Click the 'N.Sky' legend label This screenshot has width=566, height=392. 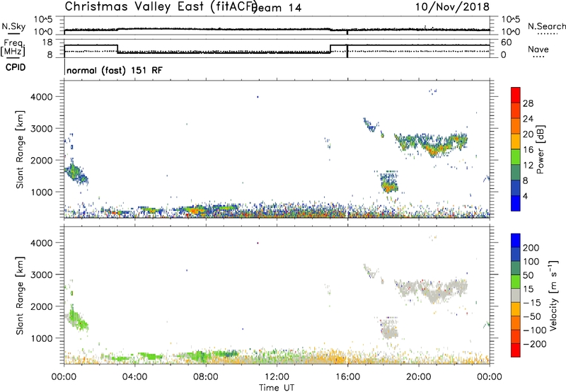(13, 26)
